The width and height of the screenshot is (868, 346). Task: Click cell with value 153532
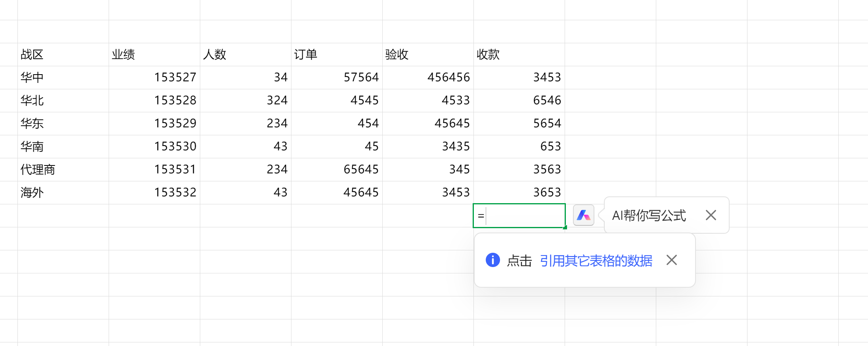tap(154, 192)
